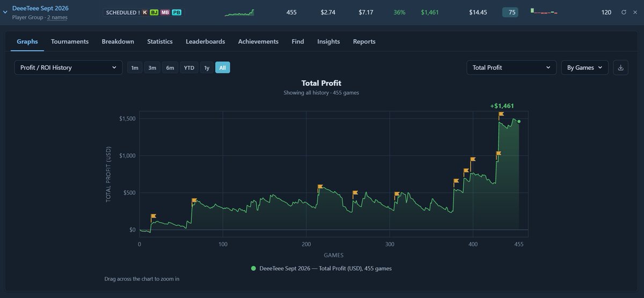Open the Profit / ROI History dropdown

click(68, 68)
